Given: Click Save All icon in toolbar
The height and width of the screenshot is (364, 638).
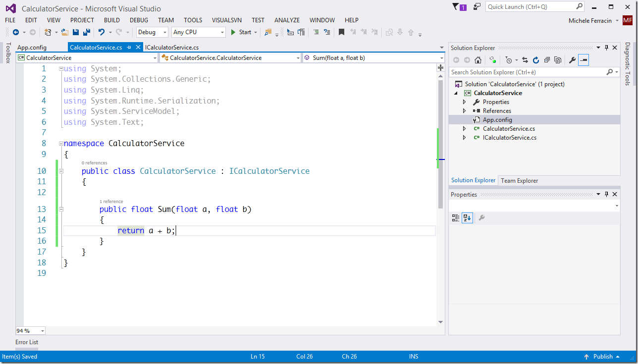Looking at the screenshot, I should tap(86, 32).
